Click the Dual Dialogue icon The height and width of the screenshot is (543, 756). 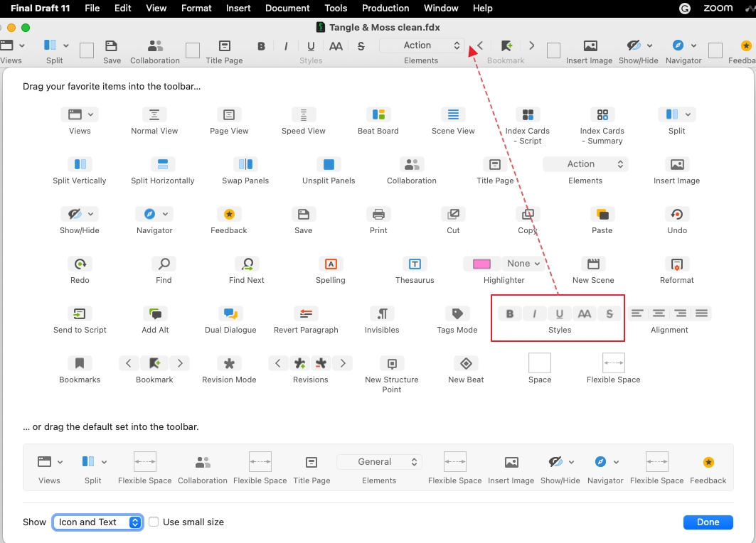coord(230,313)
